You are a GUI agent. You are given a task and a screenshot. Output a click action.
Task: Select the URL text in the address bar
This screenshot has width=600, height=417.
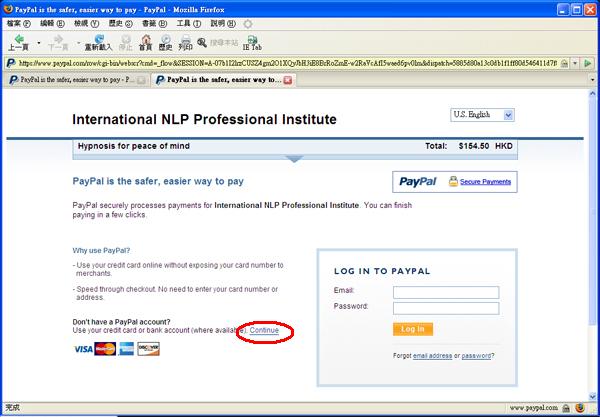click(x=287, y=64)
